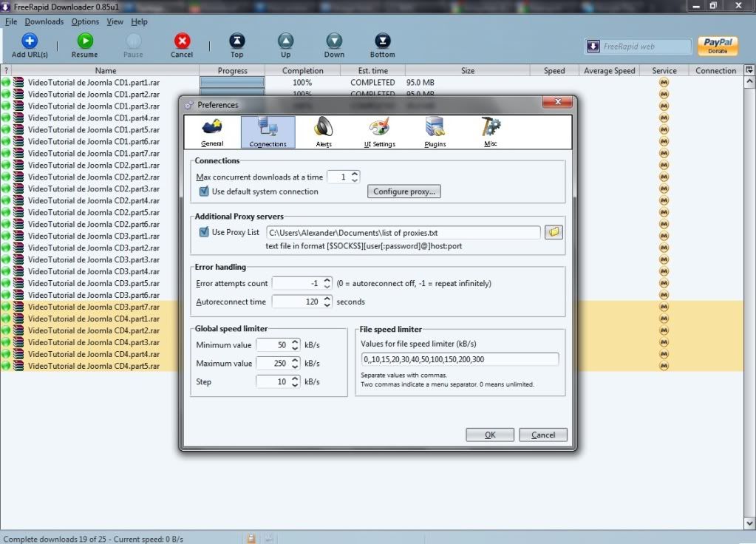Image resolution: width=756 pixels, height=544 pixels.
Task: Open the Plugins preferences tab
Action: tap(435, 132)
